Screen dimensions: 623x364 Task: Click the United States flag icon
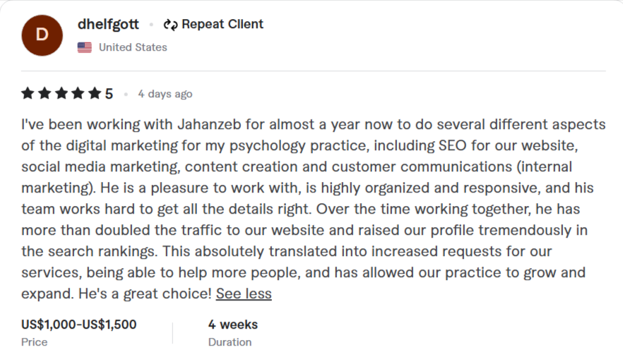[x=85, y=47]
